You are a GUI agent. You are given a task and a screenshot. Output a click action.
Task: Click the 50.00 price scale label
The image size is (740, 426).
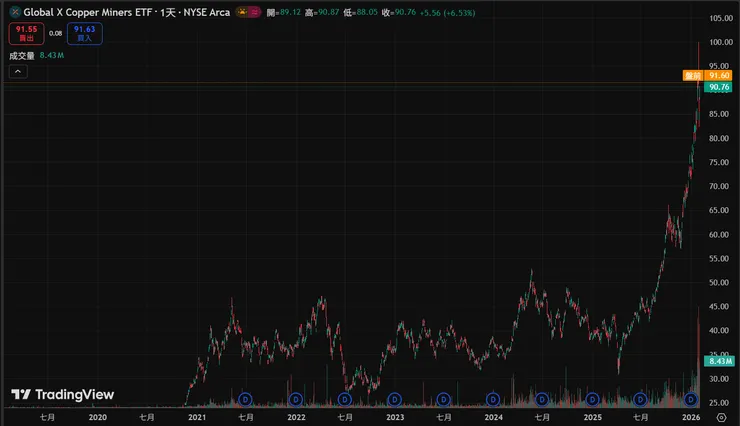719,282
